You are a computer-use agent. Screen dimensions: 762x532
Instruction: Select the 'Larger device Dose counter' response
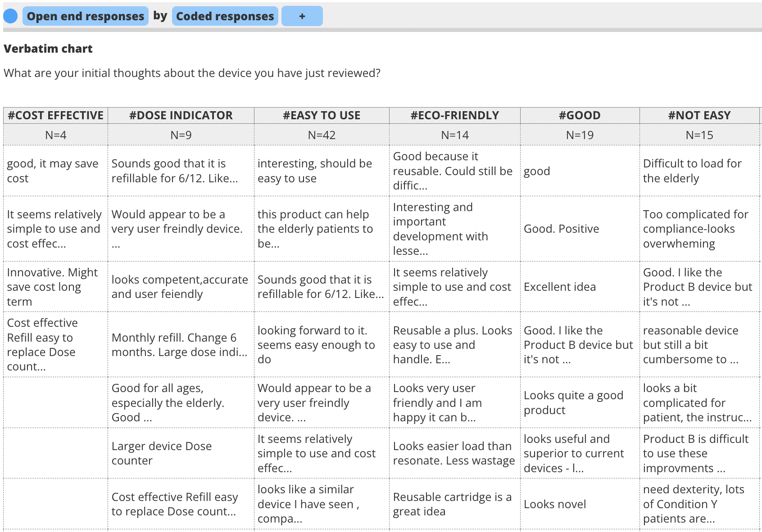161,453
